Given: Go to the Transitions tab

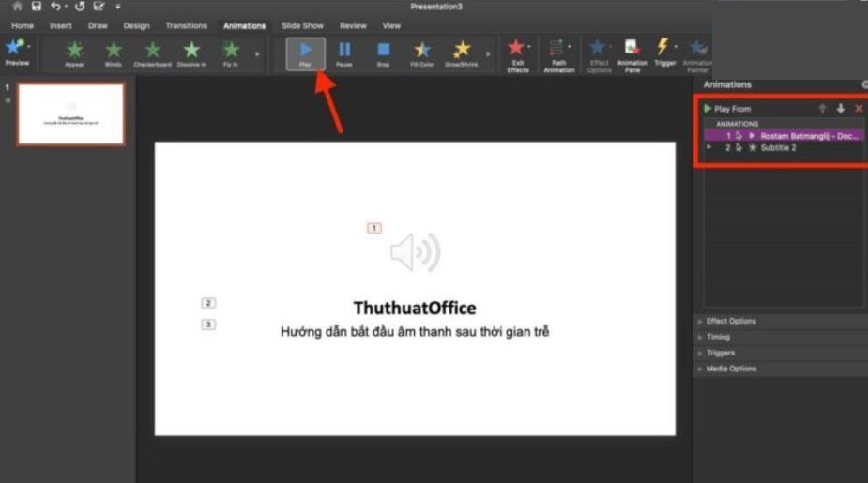Looking at the screenshot, I should (x=186, y=25).
